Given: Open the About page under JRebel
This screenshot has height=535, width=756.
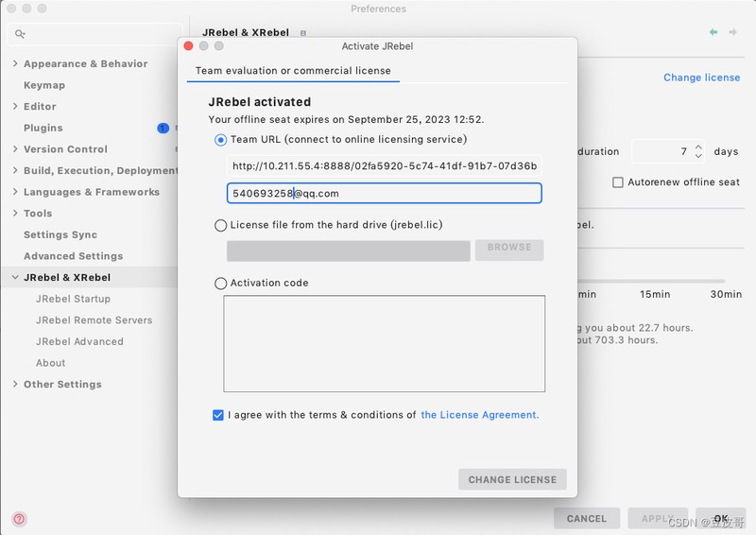Looking at the screenshot, I should (51, 363).
